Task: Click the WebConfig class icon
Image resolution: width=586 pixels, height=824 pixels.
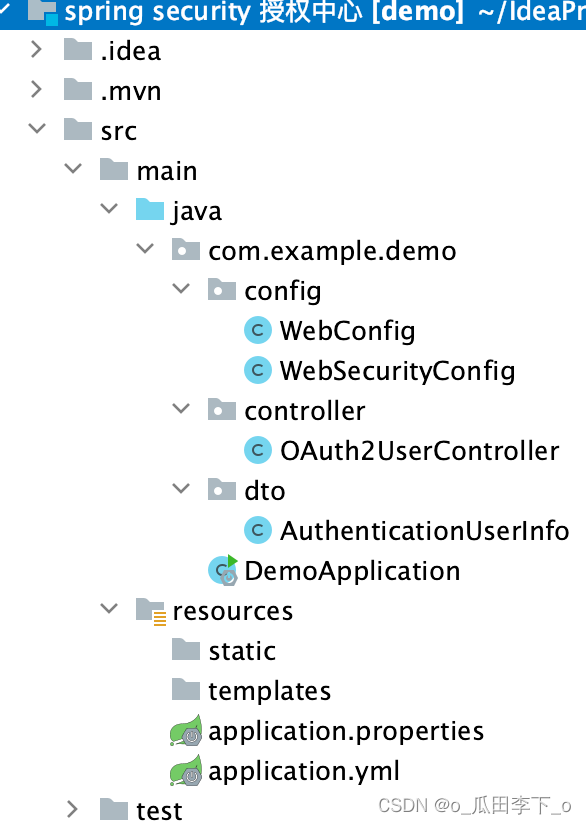Action: pyautogui.click(x=258, y=330)
